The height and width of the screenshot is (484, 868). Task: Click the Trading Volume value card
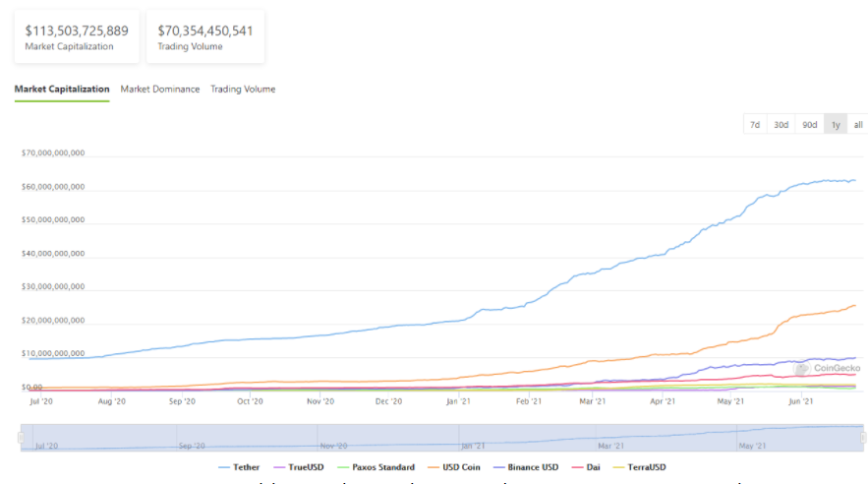tap(205, 36)
